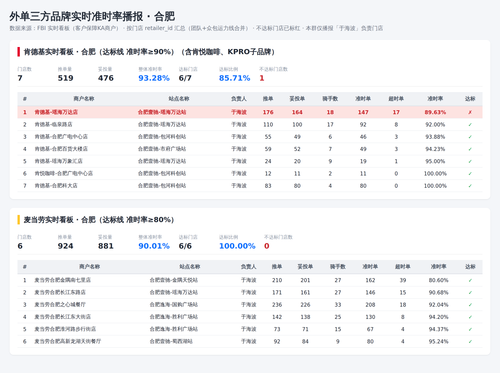Click the red 不达标门店数 value 1
The height and width of the screenshot is (373, 500).
[x=262, y=78]
